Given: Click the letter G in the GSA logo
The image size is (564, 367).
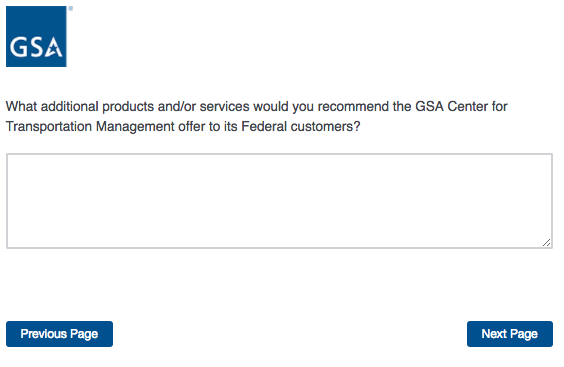Looking at the screenshot, I should 19,47.
